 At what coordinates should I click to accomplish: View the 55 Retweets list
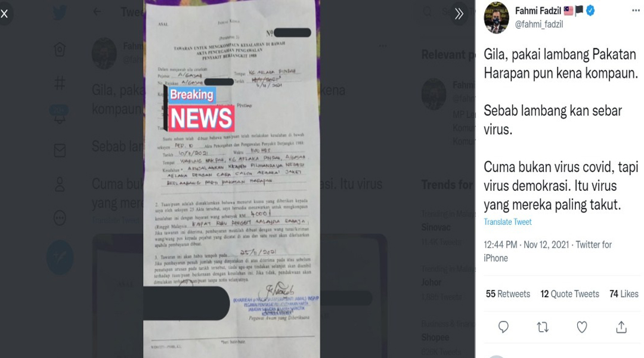click(x=508, y=294)
